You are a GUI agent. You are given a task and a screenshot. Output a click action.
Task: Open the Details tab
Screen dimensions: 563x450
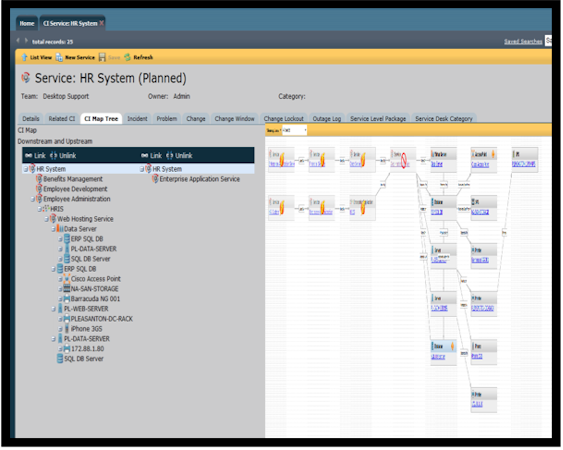tap(31, 119)
